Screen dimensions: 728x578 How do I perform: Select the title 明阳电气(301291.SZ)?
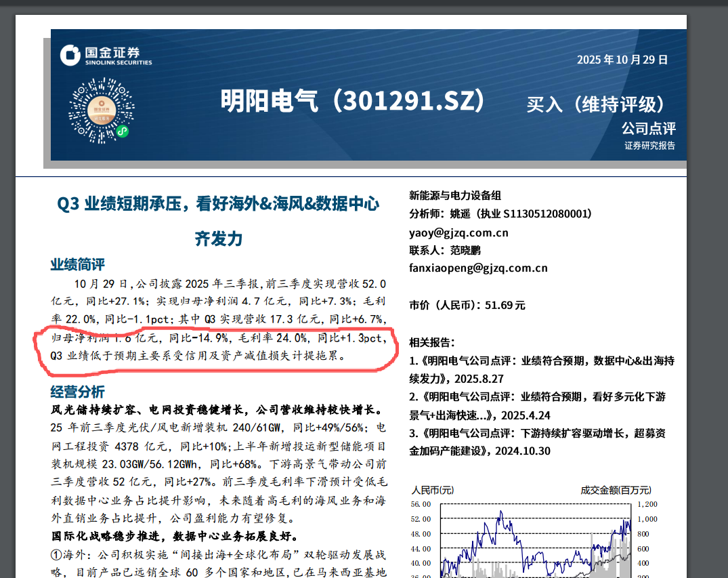pyautogui.click(x=353, y=100)
